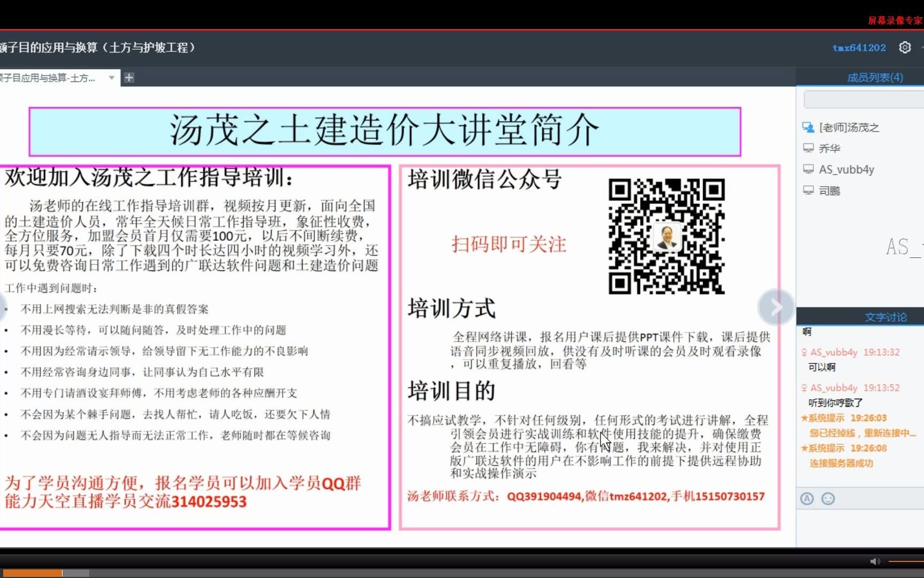Seek on the video progress bar
The height and width of the screenshot is (578, 924).
462,573
